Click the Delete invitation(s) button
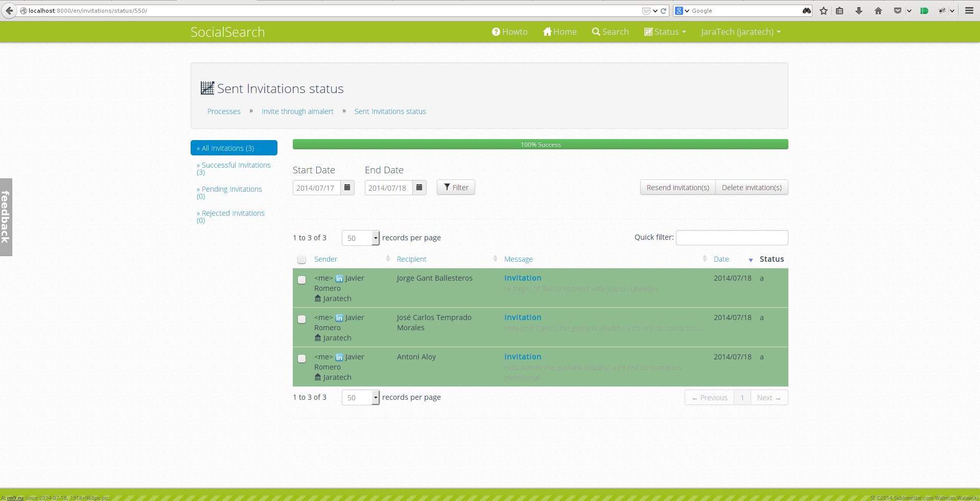The height and width of the screenshot is (501, 980). [752, 188]
